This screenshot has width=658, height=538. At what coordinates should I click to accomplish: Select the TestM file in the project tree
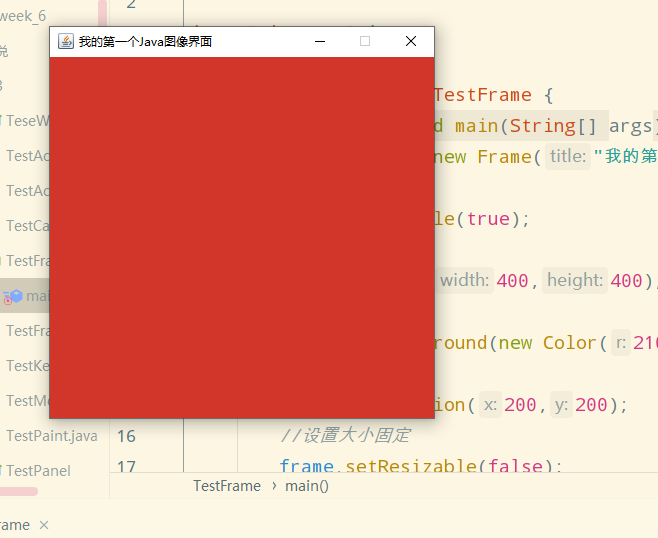28,401
